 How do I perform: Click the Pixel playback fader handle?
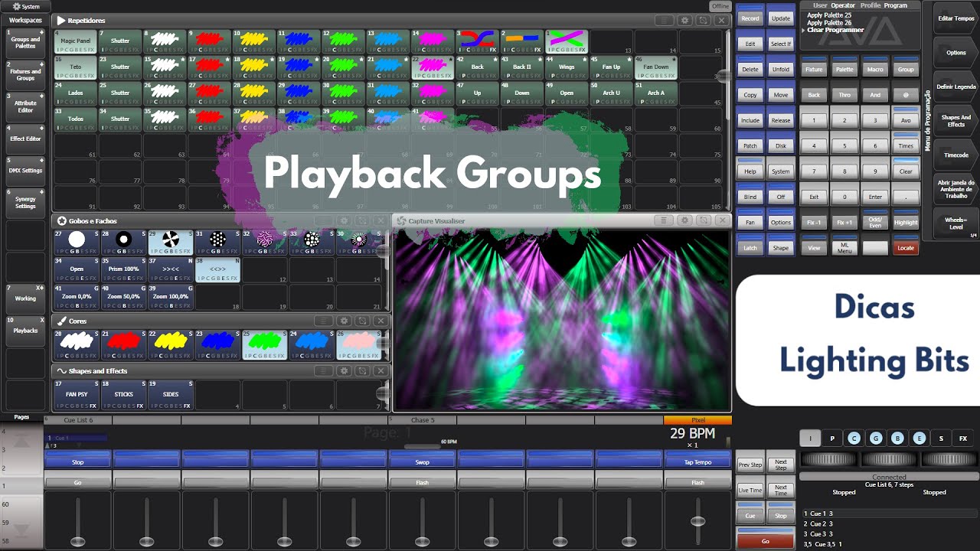[x=697, y=521]
